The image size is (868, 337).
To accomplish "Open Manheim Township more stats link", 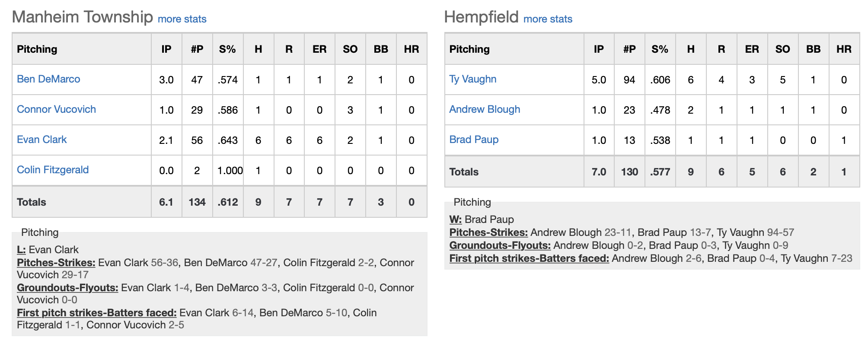I will click(182, 19).
